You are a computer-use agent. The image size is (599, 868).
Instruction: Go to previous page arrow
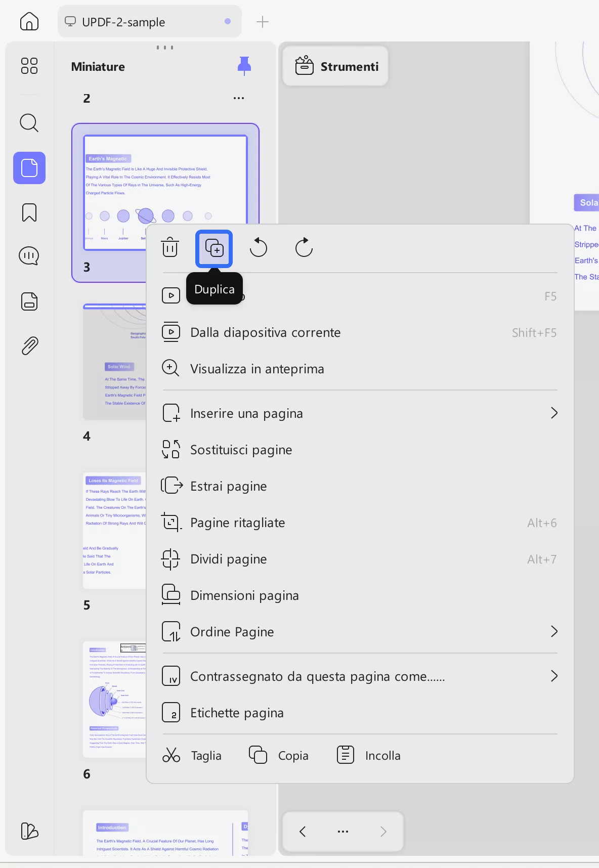(x=303, y=832)
